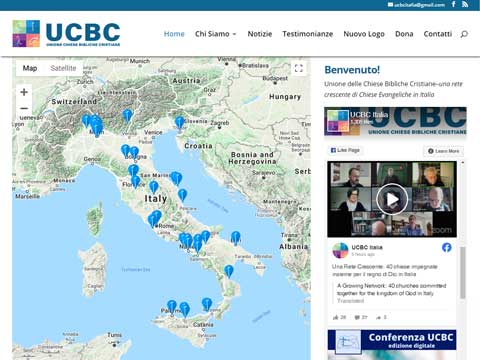
Task: Open UCBC Italia page name link in post
Action: tap(367, 247)
